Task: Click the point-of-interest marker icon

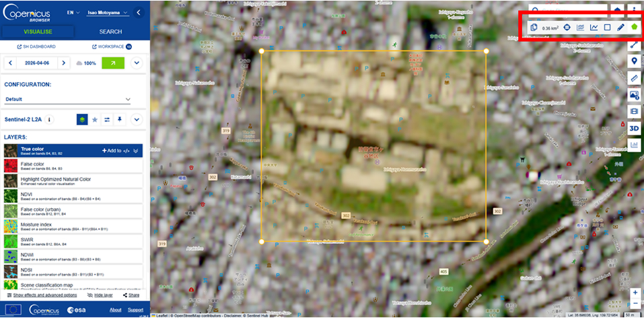Action: point(633,61)
